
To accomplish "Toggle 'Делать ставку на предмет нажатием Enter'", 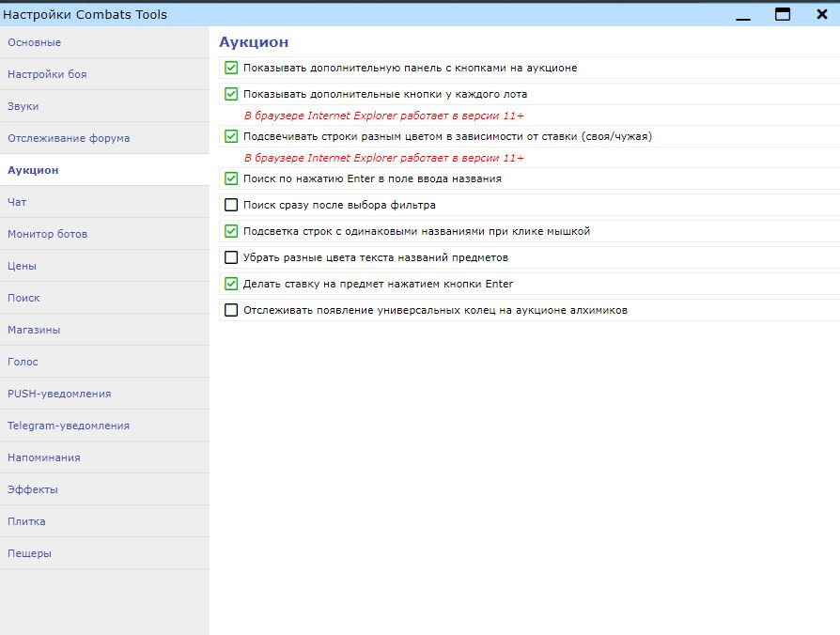I will coord(231,284).
